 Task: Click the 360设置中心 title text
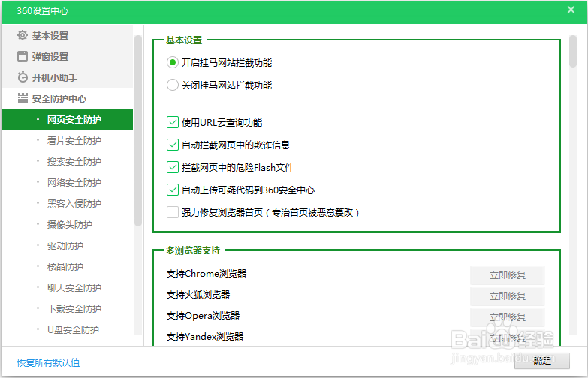(42, 10)
